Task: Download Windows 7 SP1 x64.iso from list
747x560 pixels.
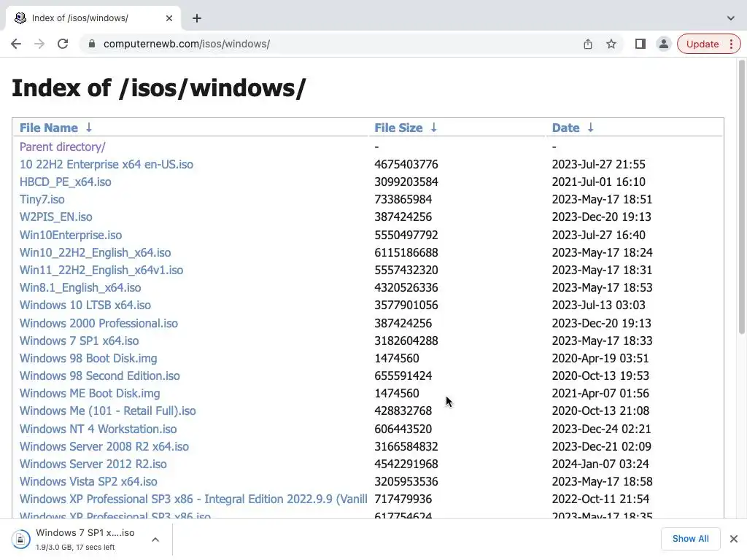Action: pyautogui.click(x=79, y=341)
